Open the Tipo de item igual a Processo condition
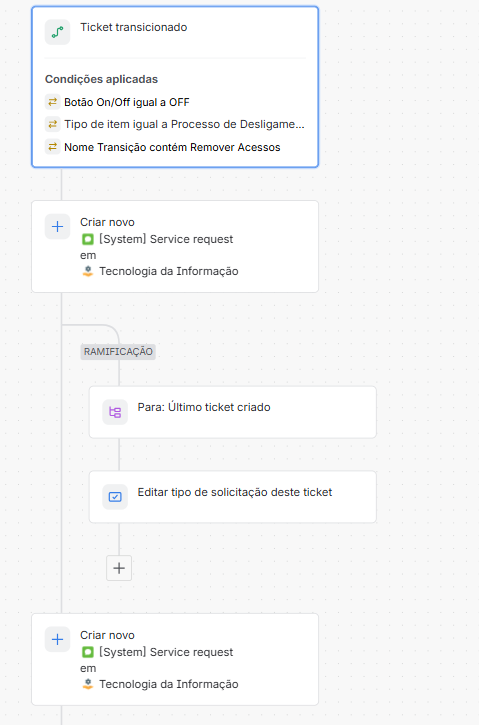The image size is (479, 725). (x=184, y=124)
